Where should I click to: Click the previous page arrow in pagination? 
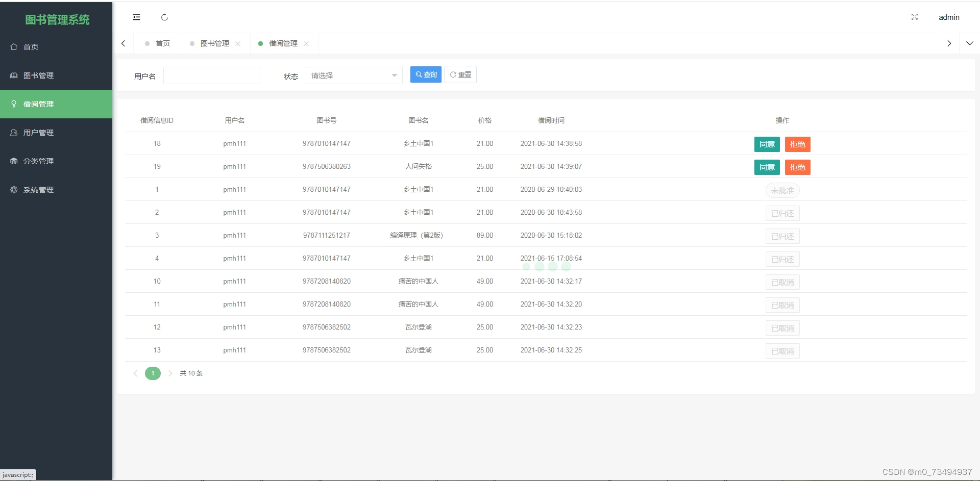point(135,373)
